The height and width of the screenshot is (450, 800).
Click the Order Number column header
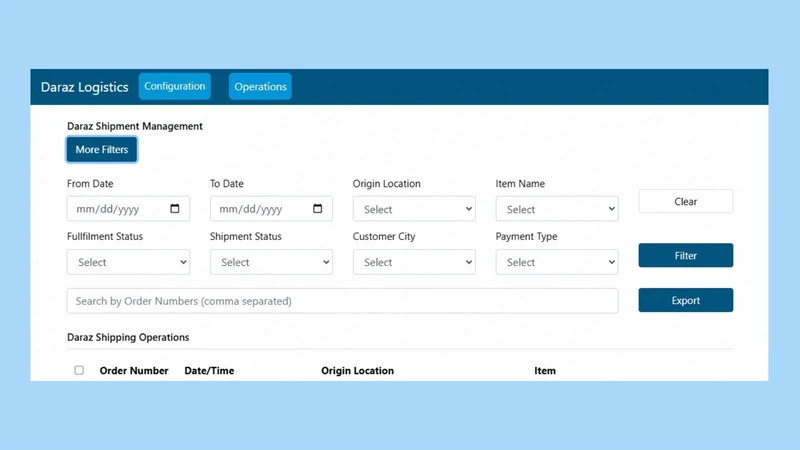click(134, 371)
